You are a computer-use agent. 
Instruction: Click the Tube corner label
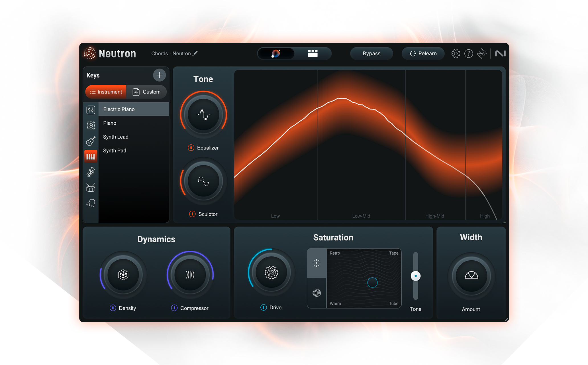click(394, 303)
